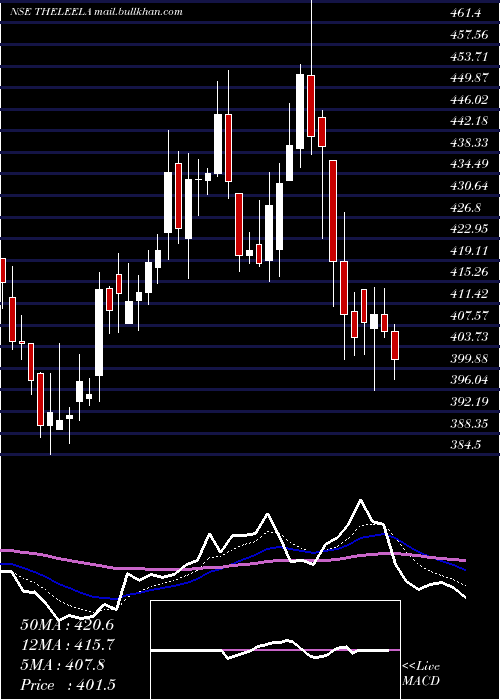
Task: Click the 449.87 price axis label
Action: (x=469, y=78)
